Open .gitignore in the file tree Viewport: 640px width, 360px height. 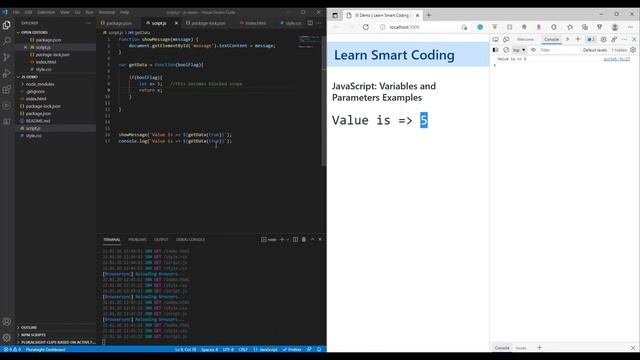tap(35, 91)
